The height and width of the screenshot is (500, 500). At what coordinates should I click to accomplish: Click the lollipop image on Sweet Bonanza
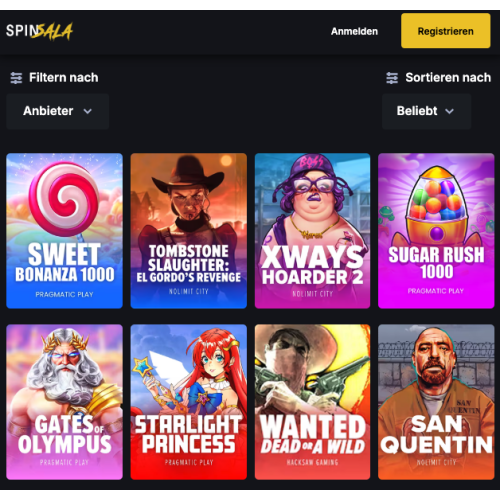click(x=64, y=198)
